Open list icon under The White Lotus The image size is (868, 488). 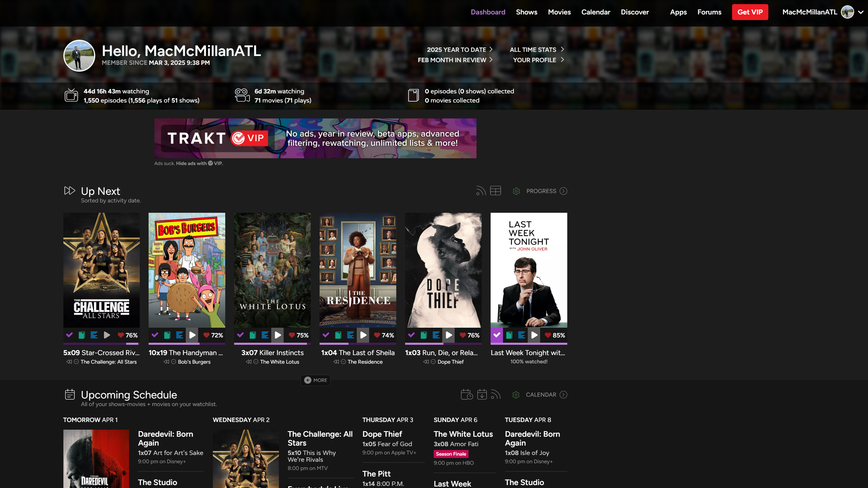pos(265,335)
